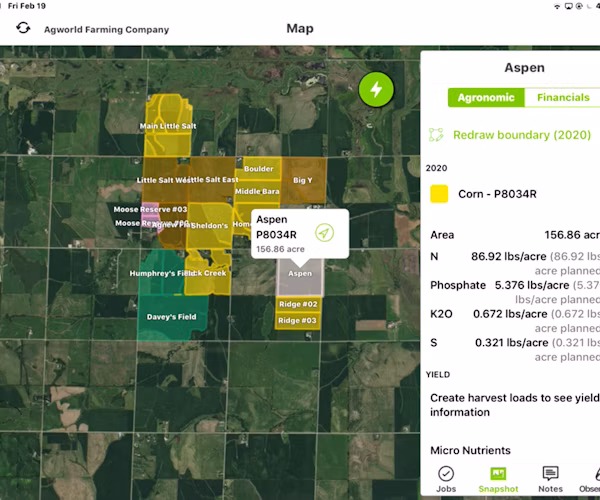The width and height of the screenshot is (600, 500).
Task: Tap the Redraw boundary polygon icon
Action: tap(436, 135)
